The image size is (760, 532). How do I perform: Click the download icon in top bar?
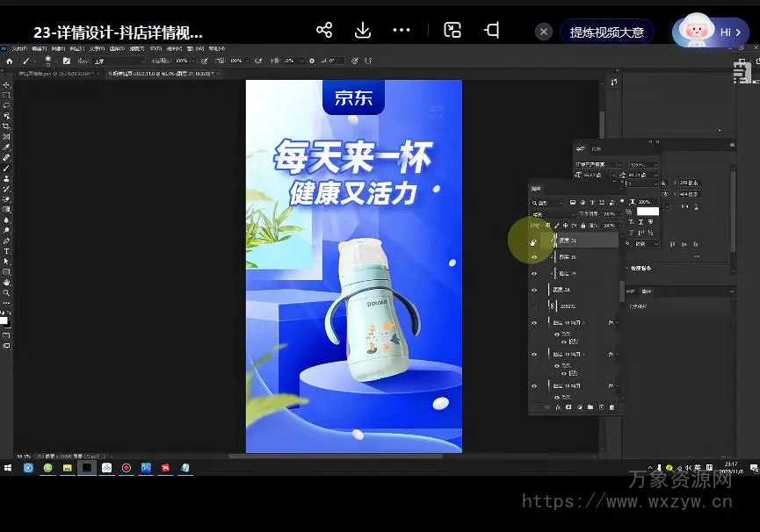point(363,31)
